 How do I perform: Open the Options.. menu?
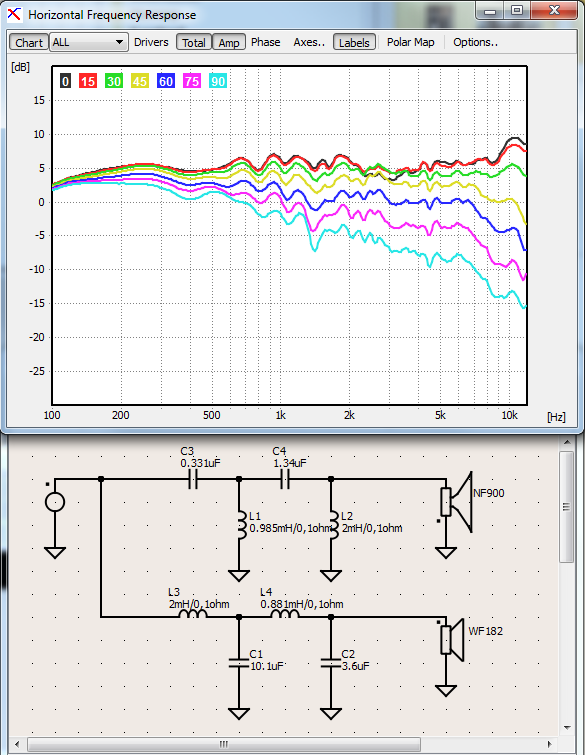[475, 42]
